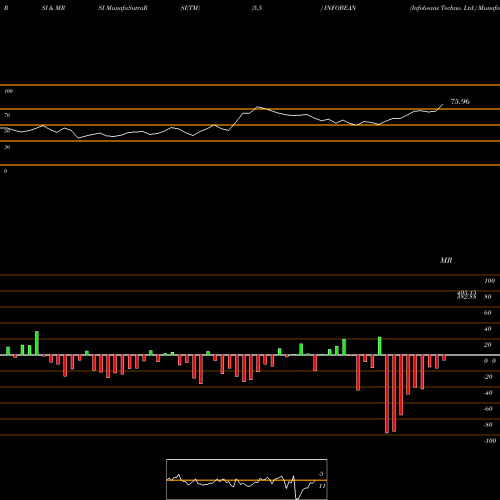
Task: Click the 11 value in mini chart
Action: (x=322, y=486)
